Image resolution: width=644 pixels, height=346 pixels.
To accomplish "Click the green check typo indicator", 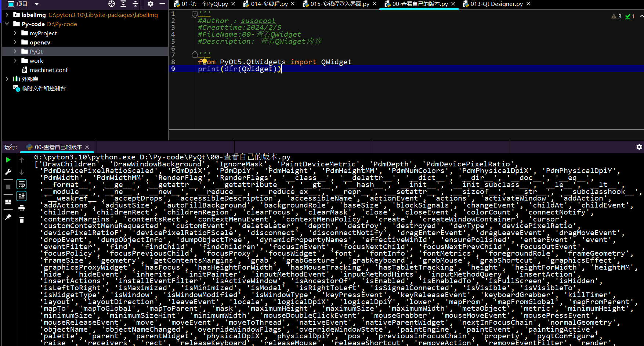I will coord(630,16).
